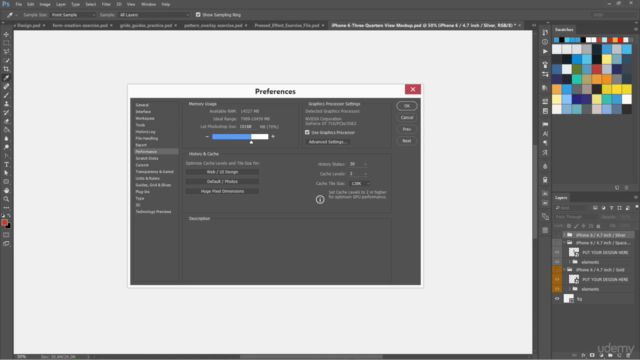640x360 pixels.
Task: Open the Layers panel menu icon
Action: click(636, 198)
